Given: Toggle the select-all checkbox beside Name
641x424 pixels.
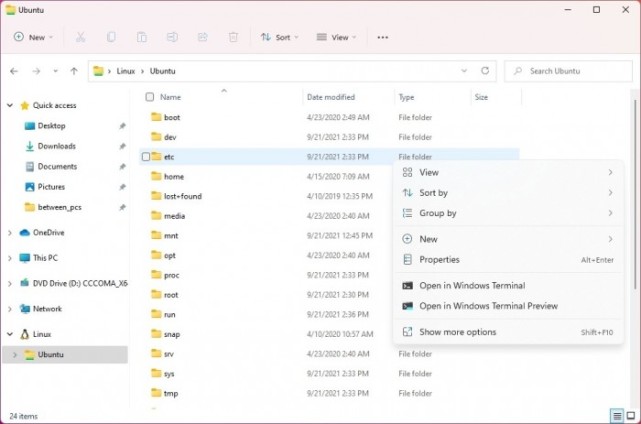Looking at the screenshot, I should [150, 97].
